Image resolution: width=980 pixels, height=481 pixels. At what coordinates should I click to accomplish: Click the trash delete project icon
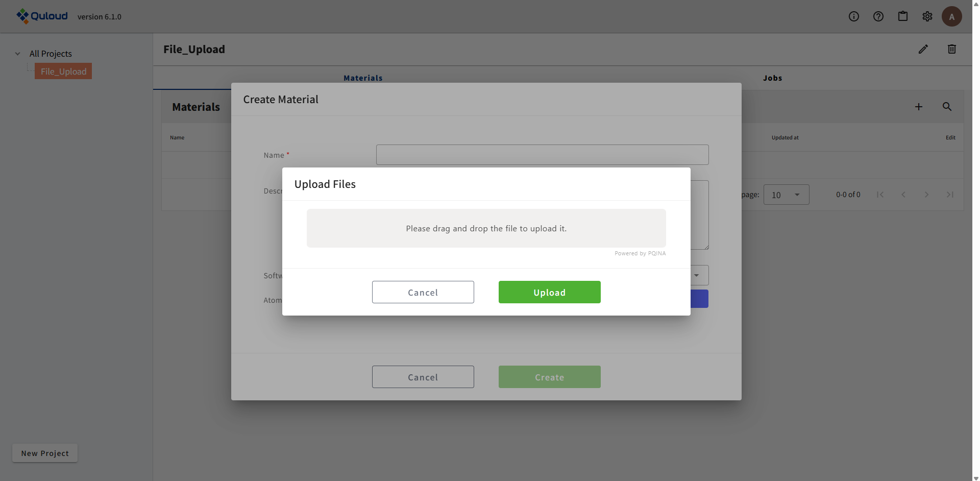[952, 49]
